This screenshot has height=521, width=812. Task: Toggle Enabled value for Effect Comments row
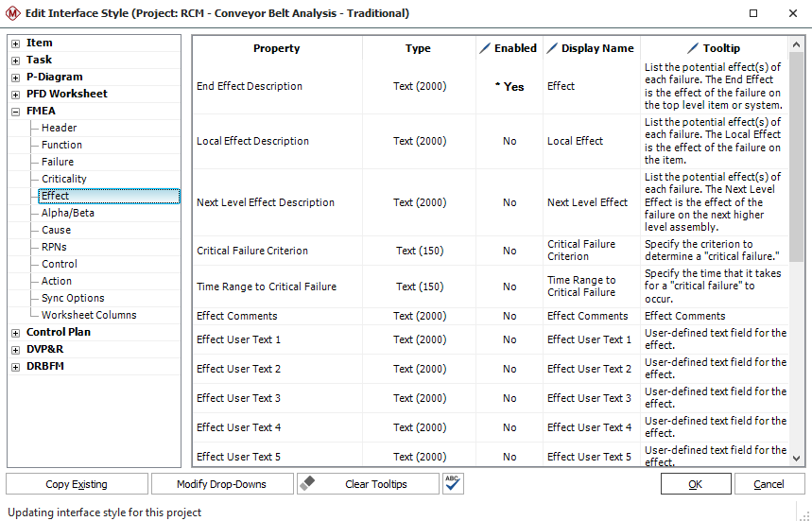[510, 316]
